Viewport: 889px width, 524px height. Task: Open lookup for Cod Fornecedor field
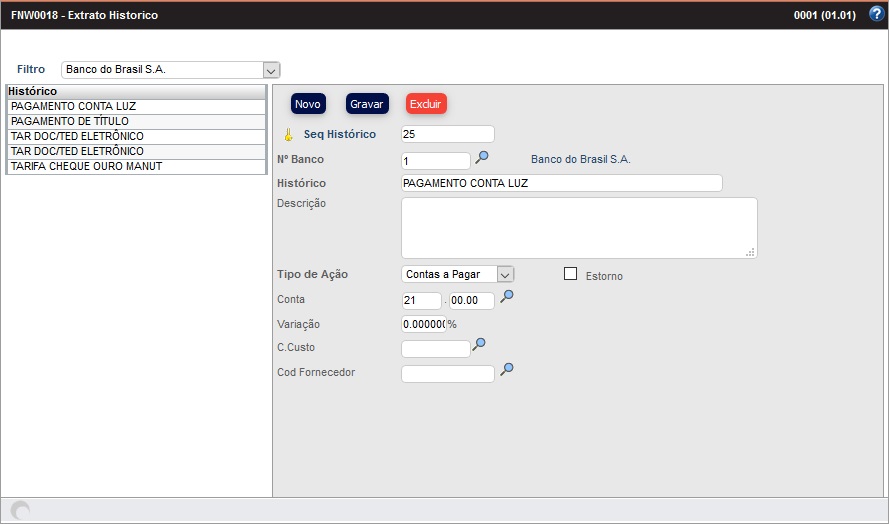click(507, 370)
